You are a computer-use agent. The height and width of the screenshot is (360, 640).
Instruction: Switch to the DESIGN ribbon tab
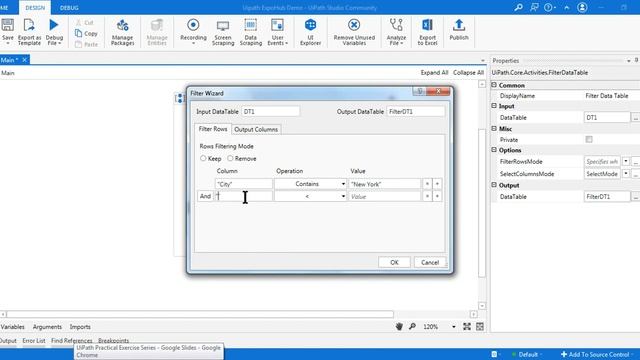coord(35,8)
